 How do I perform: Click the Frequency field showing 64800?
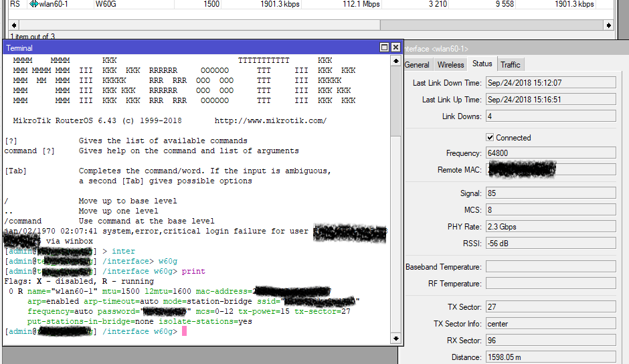coord(551,153)
